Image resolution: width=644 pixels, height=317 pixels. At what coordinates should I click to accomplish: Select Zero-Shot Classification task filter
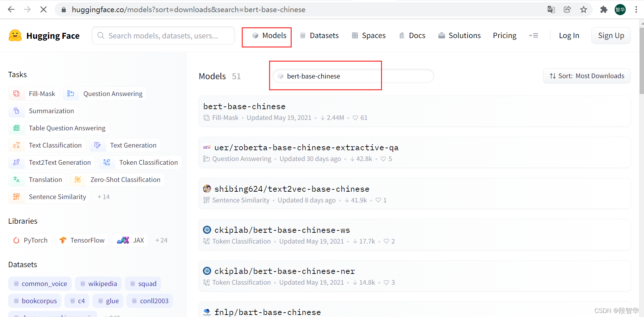117,180
